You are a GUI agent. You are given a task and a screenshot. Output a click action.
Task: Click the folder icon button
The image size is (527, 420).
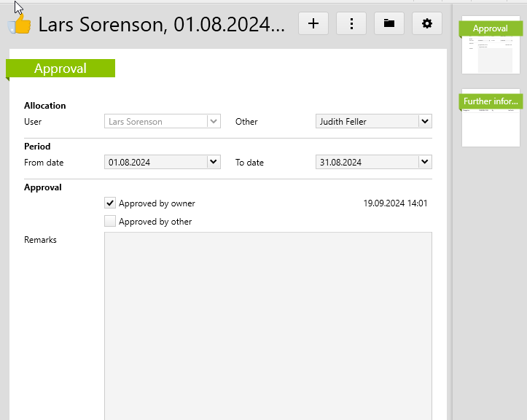pyautogui.click(x=389, y=23)
